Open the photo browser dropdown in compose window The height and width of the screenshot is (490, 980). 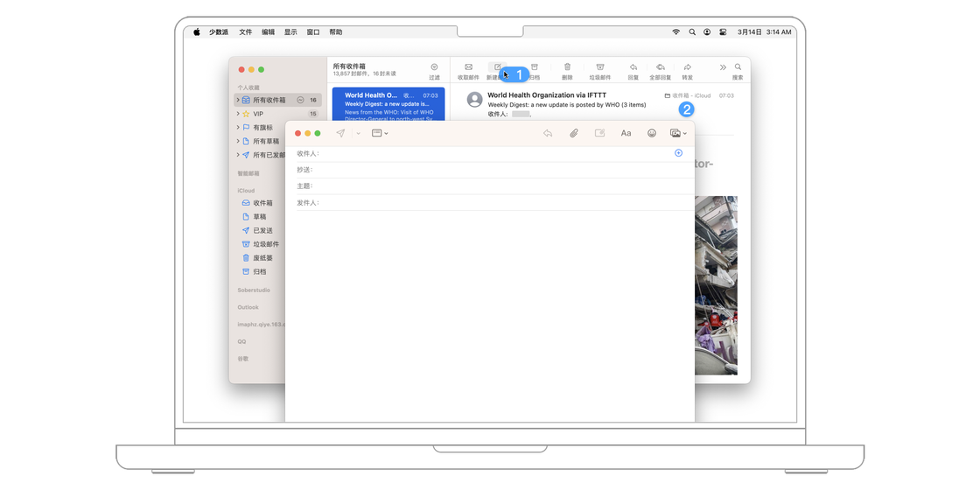click(678, 133)
